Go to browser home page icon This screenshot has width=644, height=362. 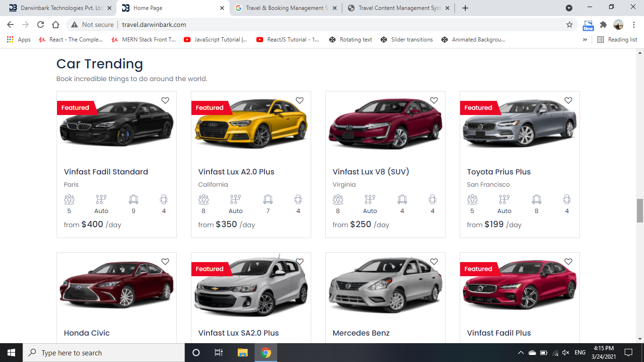56,25
